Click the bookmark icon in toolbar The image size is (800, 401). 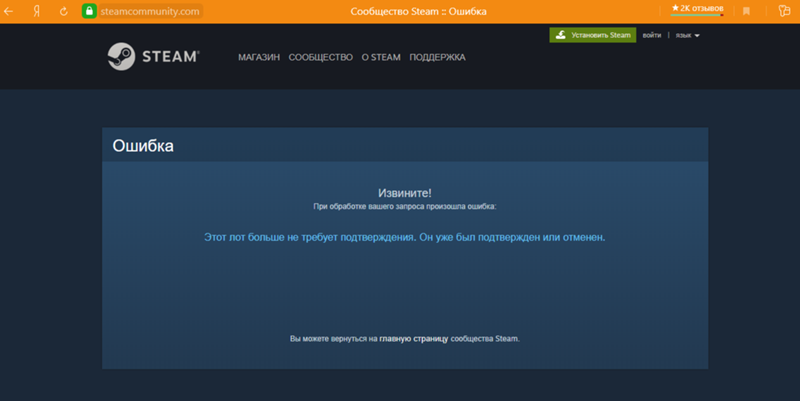click(746, 11)
